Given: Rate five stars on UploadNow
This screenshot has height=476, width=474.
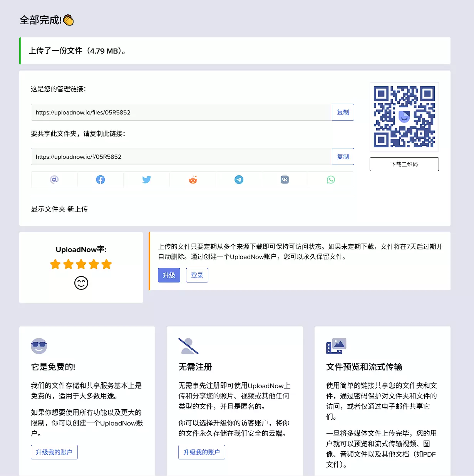Looking at the screenshot, I should (x=107, y=264).
